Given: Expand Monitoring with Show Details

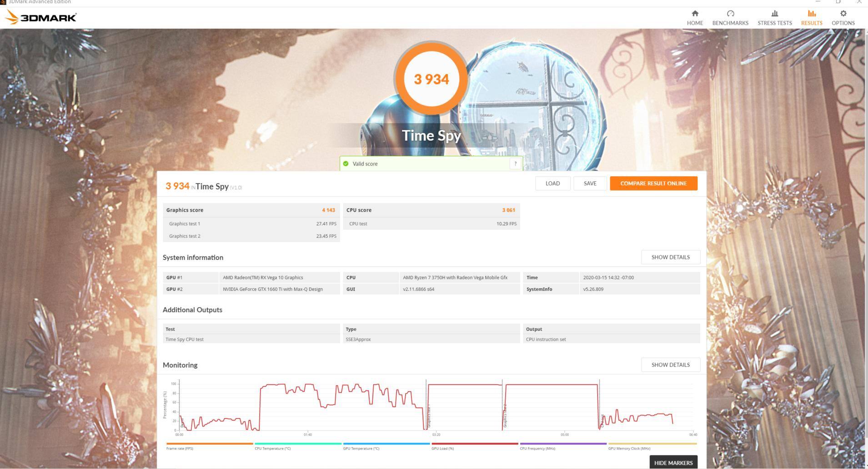Looking at the screenshot, I should (670, 365).
